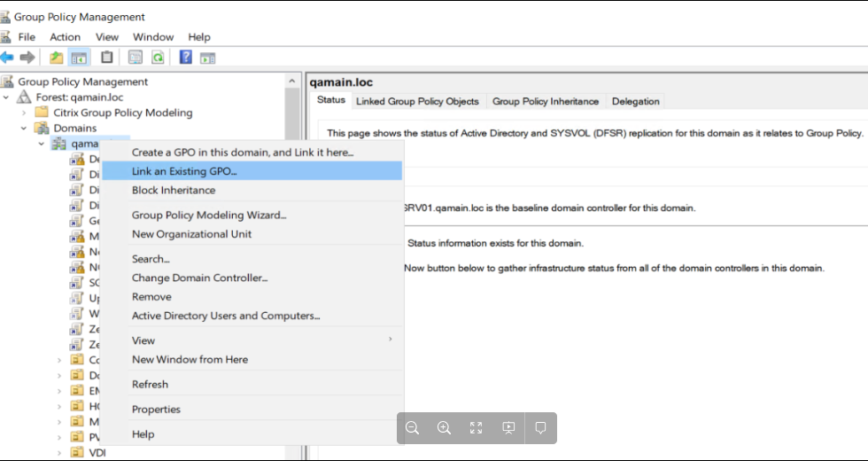The image size is (868, 461).
Task: Click the Back arrow in the toolbar
Action: click(x=7, y=57)
